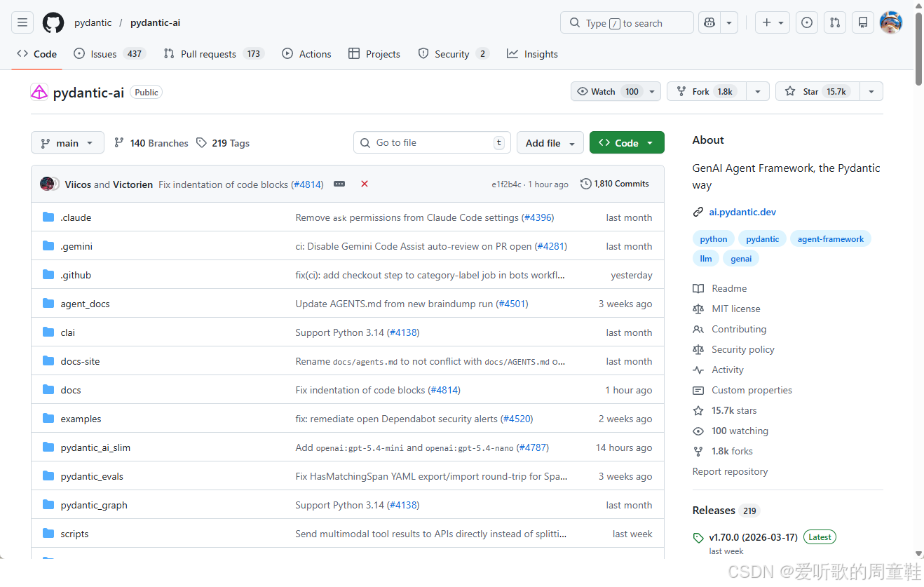
Task: Expand the Star lists dropdown arrow
Action: click(x=871, y=91)
